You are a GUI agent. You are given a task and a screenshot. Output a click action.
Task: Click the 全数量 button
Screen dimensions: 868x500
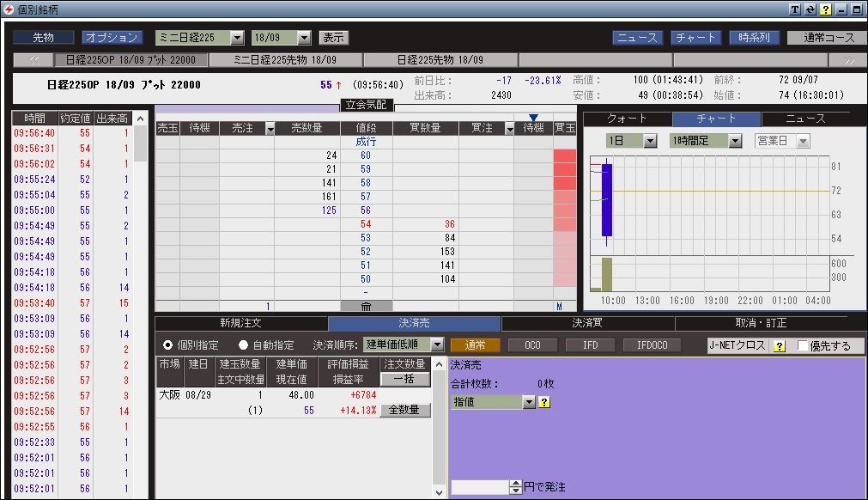pos(404,410)
